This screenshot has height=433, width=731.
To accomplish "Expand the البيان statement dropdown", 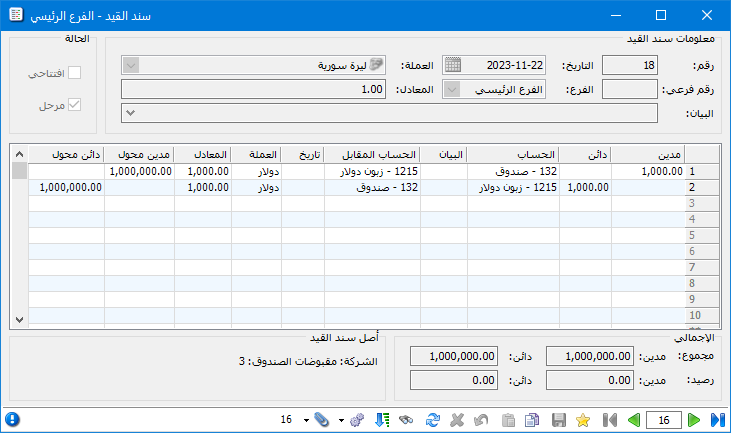I will click(131, 113).
